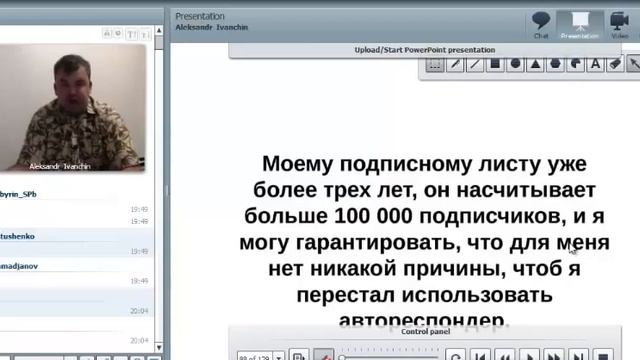Screen dimensions: 640x360
Task: Click the slide counter field
Action: point(255,356)
